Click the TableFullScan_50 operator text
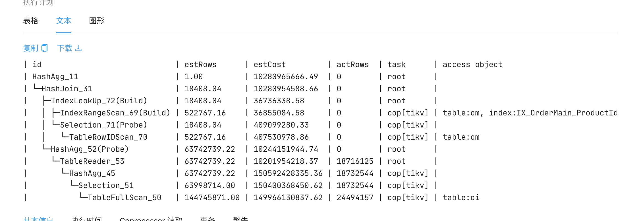Image resolution: width=644 pixels, height=221 pixels. coord(124,198)
